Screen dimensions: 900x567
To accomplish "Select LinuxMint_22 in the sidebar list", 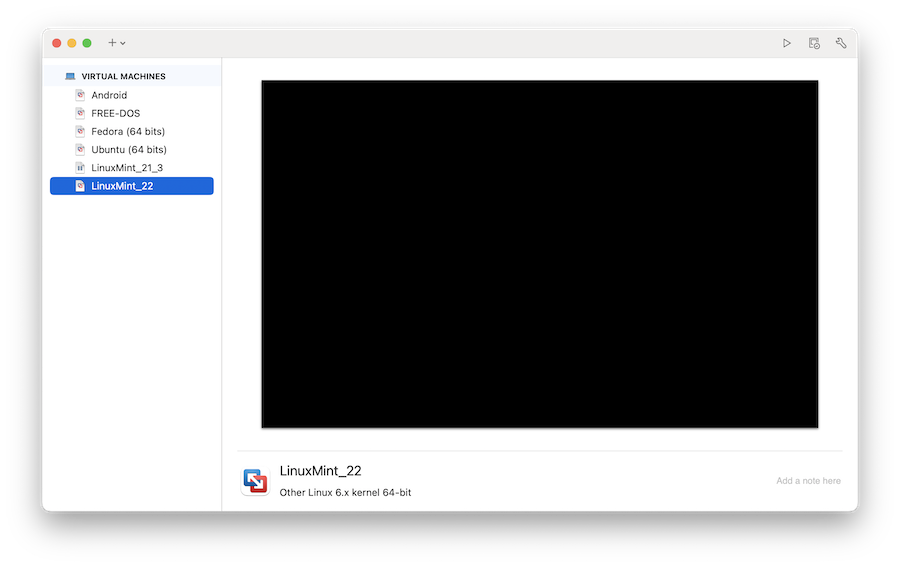I will click(122, 186).
